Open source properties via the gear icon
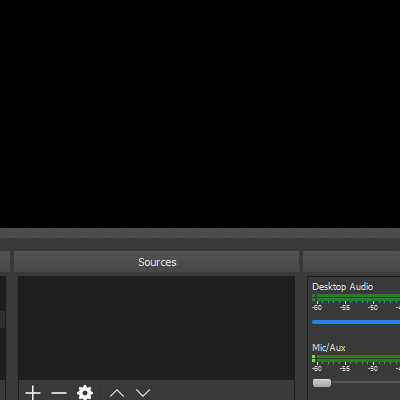The width and height of the screenshot is (400, 400). point(85,393)
